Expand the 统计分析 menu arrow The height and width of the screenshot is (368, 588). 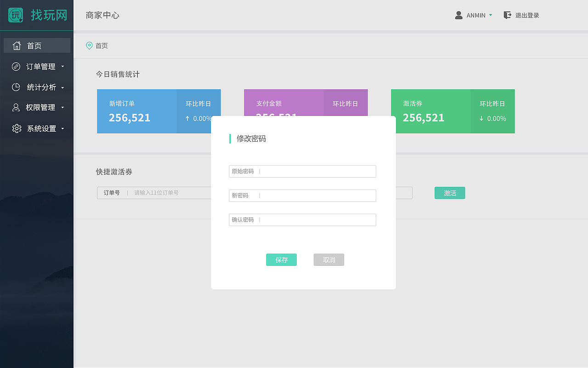[62, 87]
